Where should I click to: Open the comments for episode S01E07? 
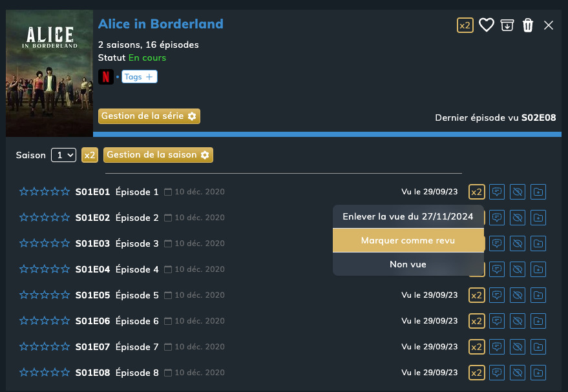[496, 347]
